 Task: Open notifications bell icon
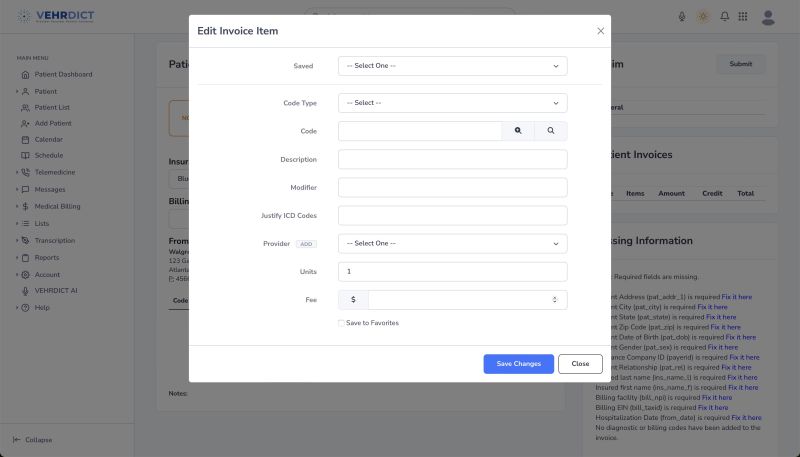724,16
